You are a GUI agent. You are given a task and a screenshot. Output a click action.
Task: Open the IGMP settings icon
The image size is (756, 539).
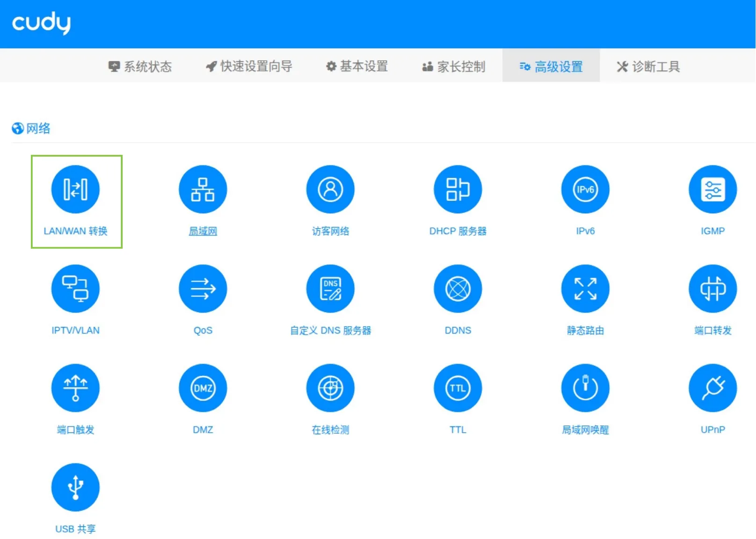[712, 189]
